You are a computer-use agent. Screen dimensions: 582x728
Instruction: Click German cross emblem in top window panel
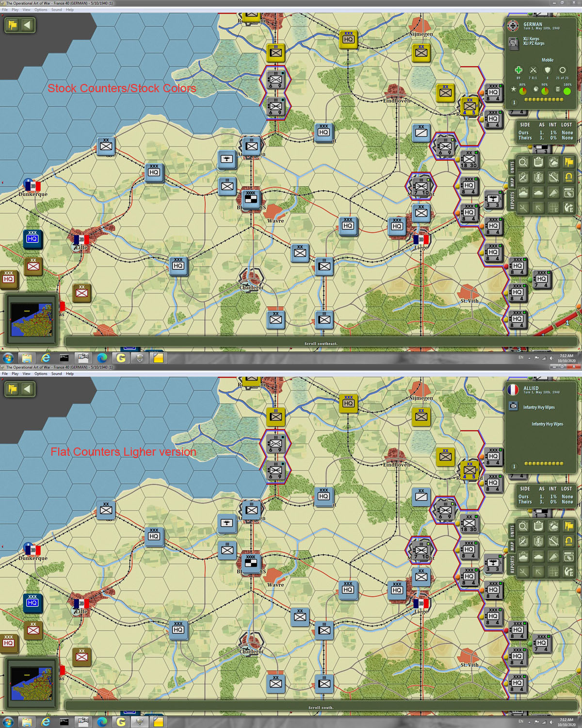(x=513, y=25)
